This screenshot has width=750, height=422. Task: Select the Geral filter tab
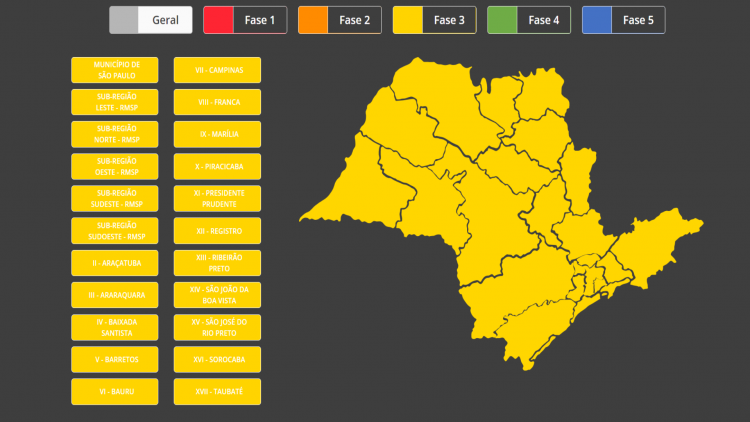click(151, 20)
